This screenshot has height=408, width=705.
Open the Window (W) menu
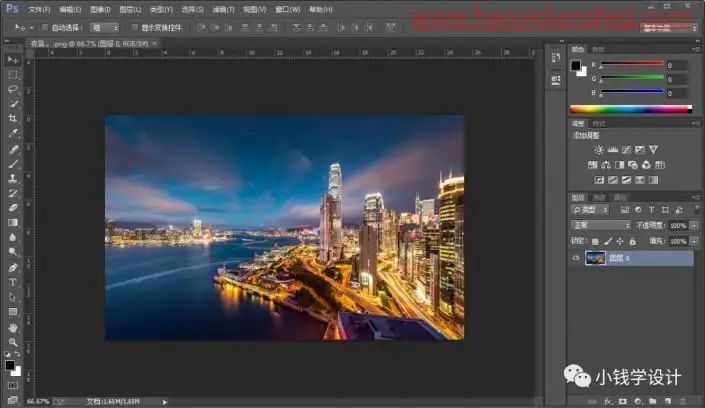tap(287, 9)
